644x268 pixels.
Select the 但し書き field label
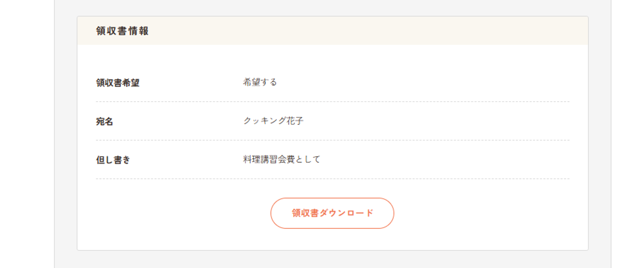tap(113, 160)
